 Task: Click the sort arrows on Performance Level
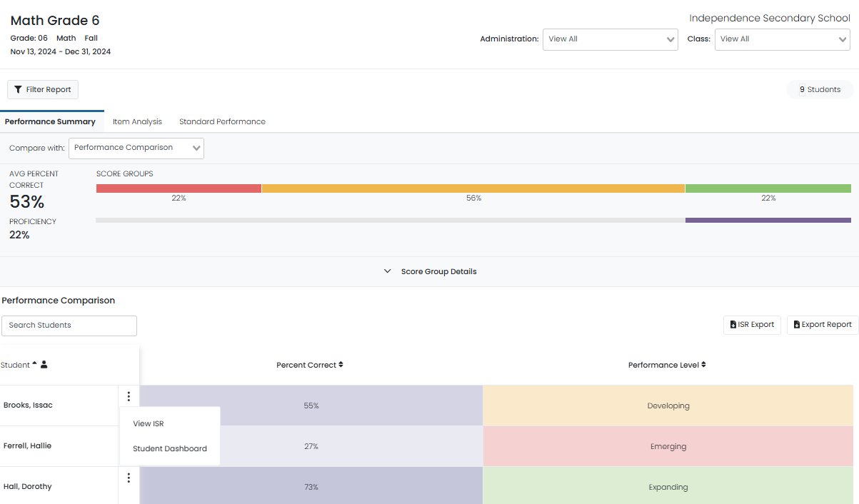pyautogui.click(x=704, y=364)
